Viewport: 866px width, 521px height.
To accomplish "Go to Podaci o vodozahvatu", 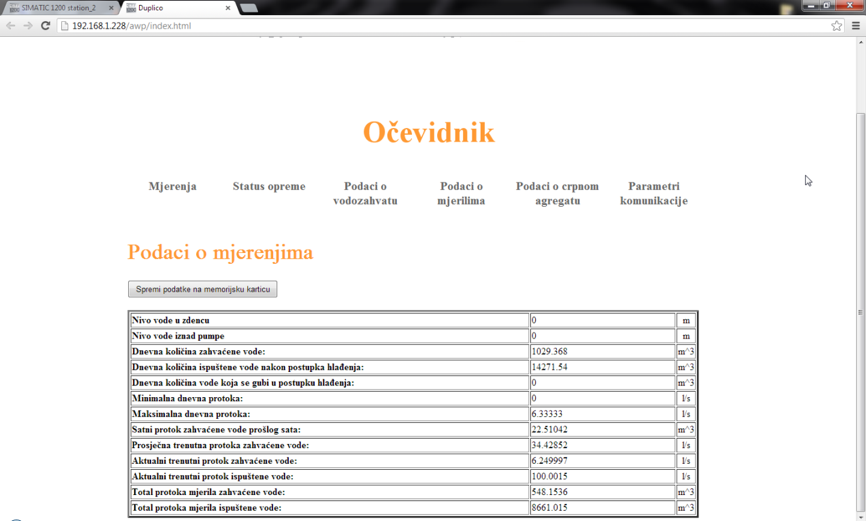I will tap(365, 193).
